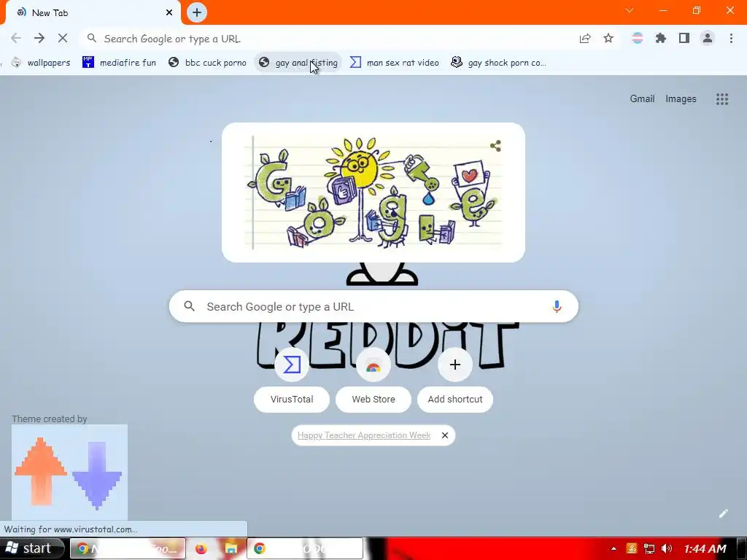Click the Add shortcut plus icon

(455, 365)
